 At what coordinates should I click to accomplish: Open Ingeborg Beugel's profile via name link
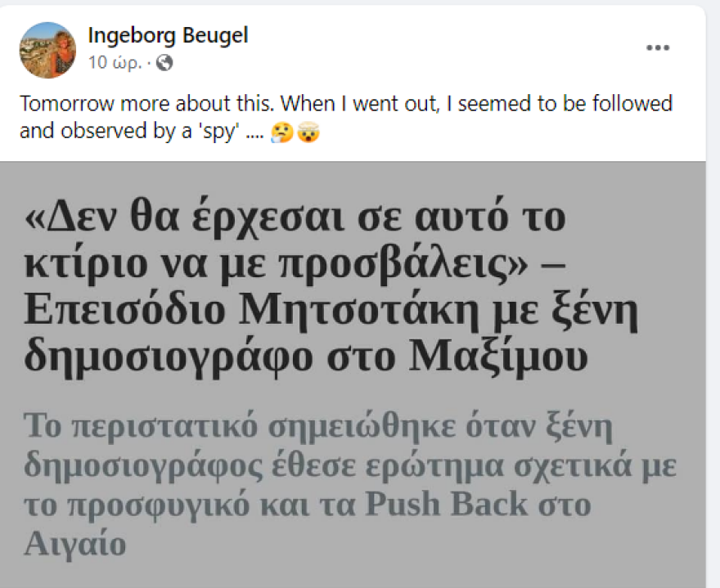pos(167,35)
